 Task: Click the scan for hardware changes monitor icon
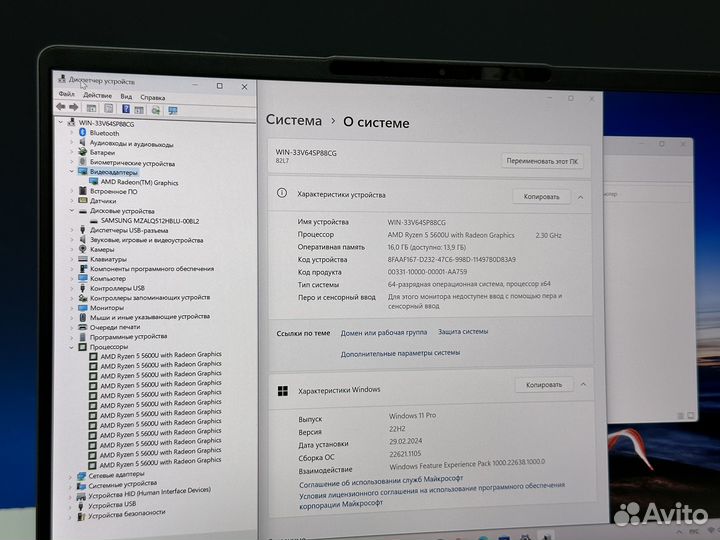coord(172,110)
